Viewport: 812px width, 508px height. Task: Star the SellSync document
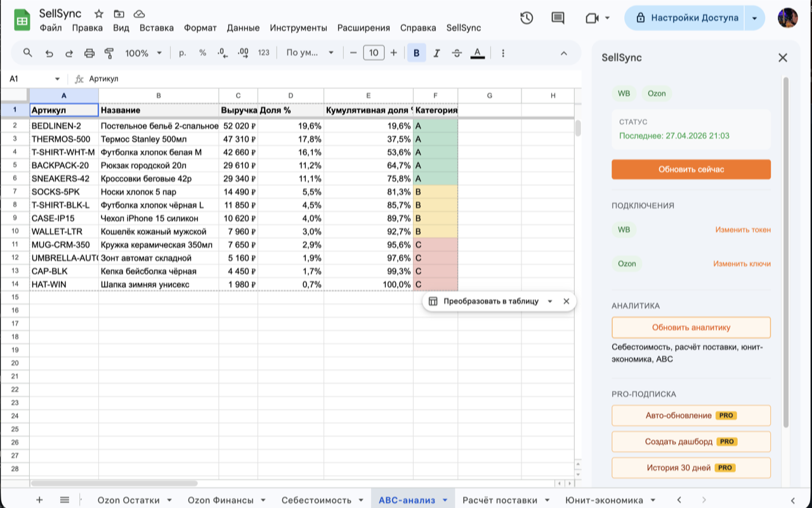(99, 14)
